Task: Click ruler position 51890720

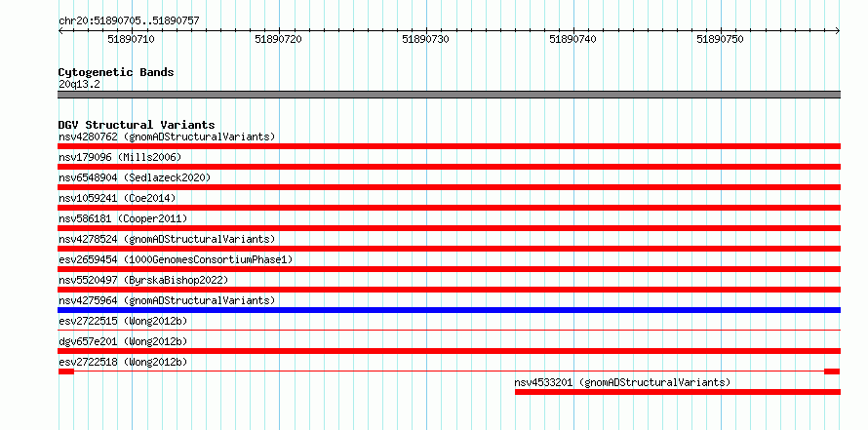Action: click(279, 39)
